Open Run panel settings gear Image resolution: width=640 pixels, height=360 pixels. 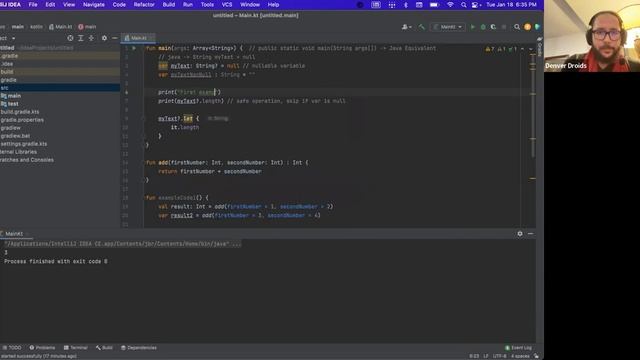(520, 234)
